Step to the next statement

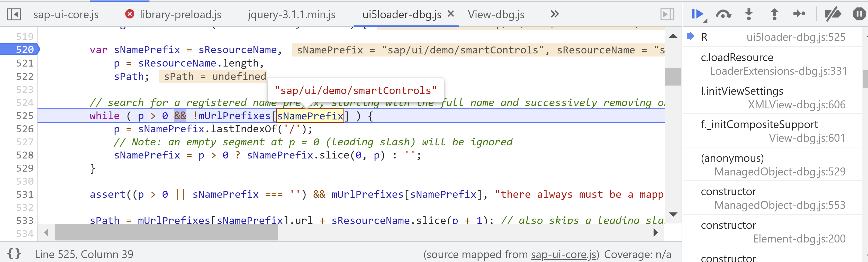(799, 14)
